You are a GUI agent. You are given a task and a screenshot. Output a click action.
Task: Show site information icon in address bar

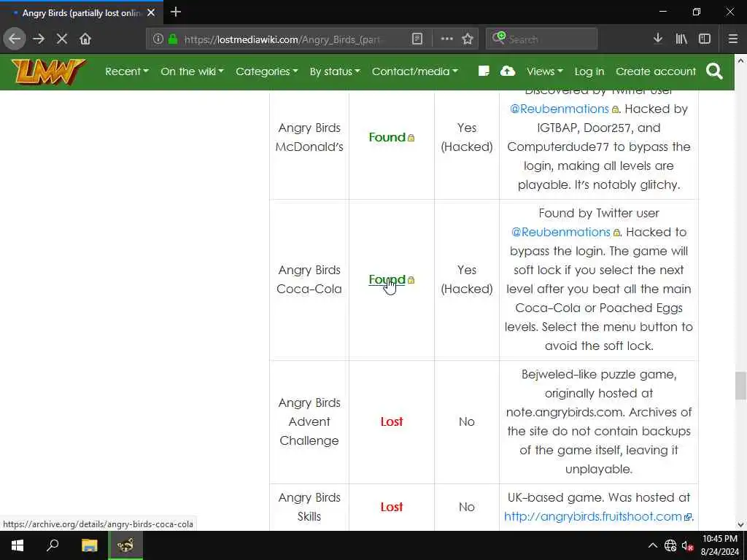click(158, 39)
